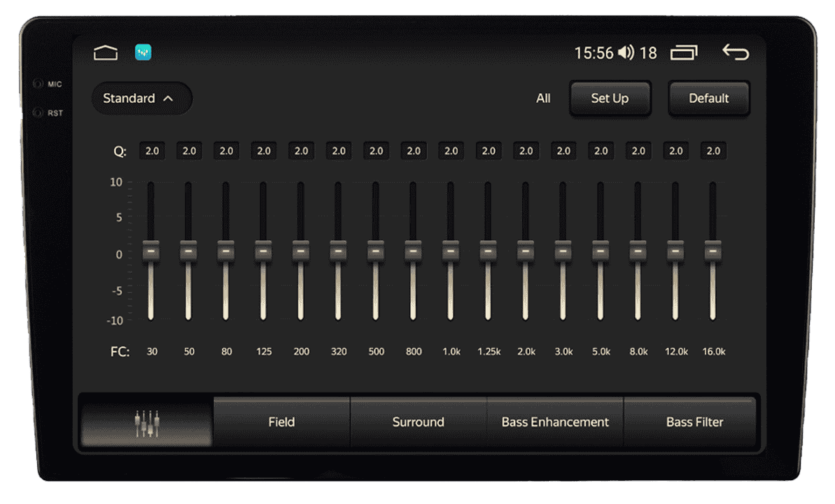This screenshot has width=835, height=504.
Task: Go to the Bass Filter tab
Action: [x=694, y=422]
